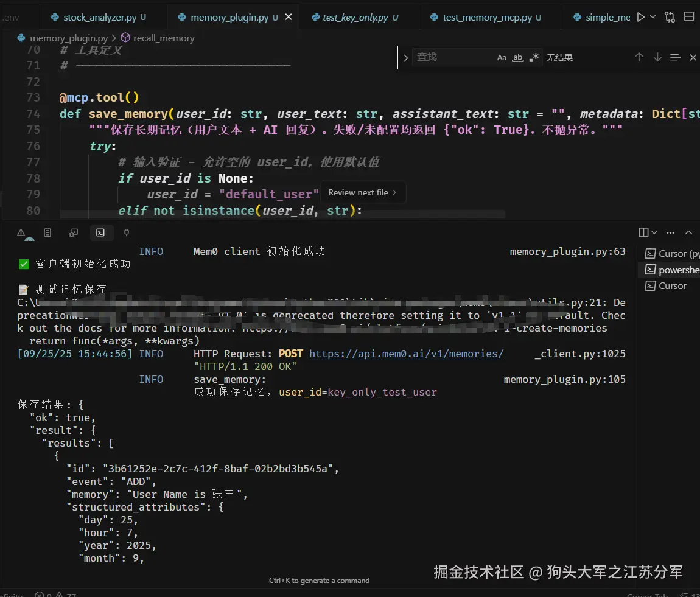Open the simple_me editor tab
Screen dimensions: 700x597
click(x=601, y=18)
